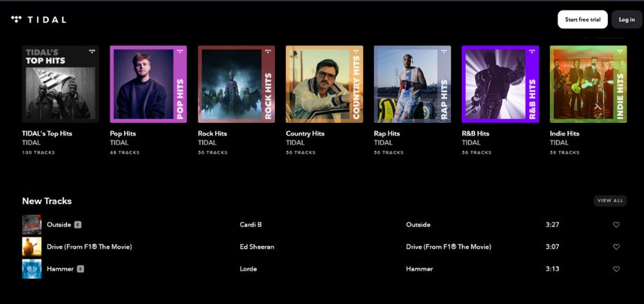Heart the track Hammer
The height and width of the screenshot is (304, 644).
[x=616, y=269]
